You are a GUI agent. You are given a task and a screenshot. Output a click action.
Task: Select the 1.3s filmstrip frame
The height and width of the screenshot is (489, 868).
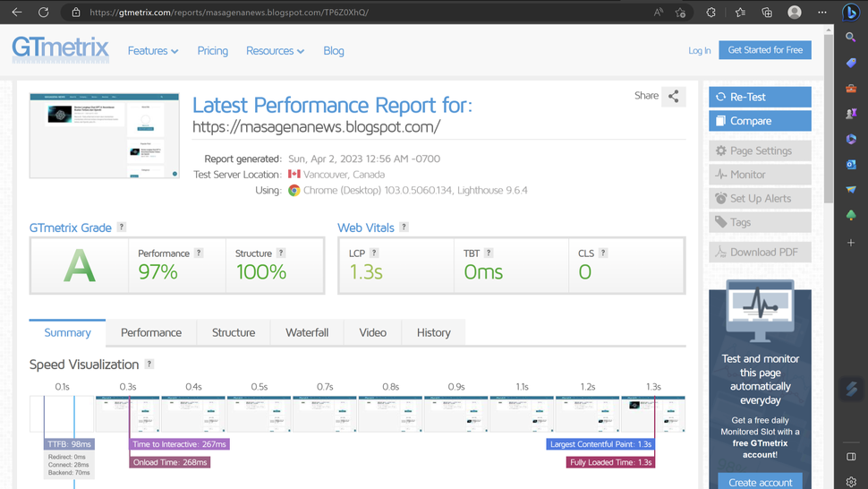click(x=653, y=414)
